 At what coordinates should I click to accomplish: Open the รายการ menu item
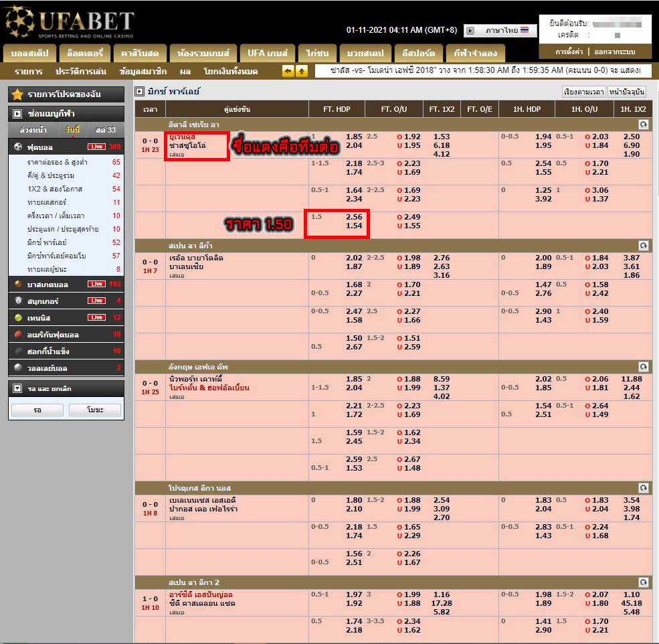click(29, 72)
